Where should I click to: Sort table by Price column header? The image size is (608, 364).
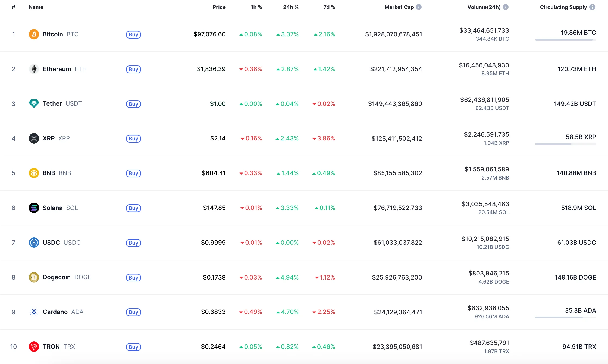219,7
